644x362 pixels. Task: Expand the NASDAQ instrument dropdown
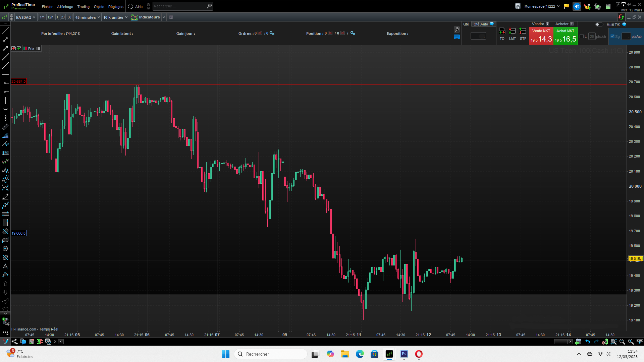coord(25,17)
